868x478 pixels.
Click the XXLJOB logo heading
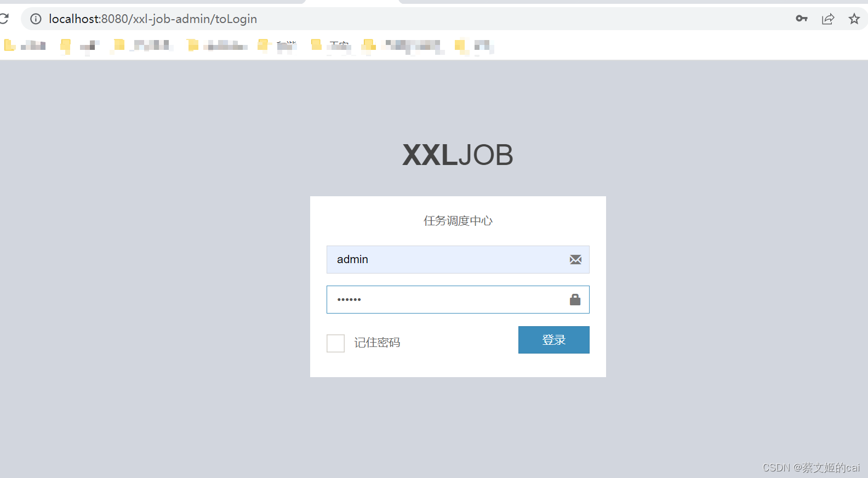(x=458, y=155)
